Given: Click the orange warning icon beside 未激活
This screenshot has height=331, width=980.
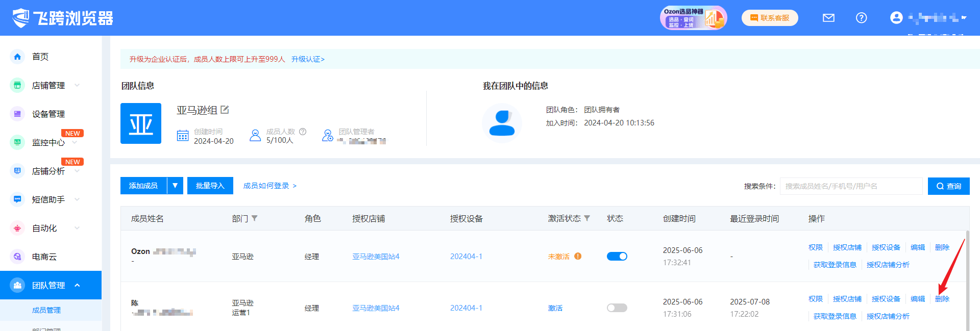Looking at the screenshot, I should click(578, 256).
